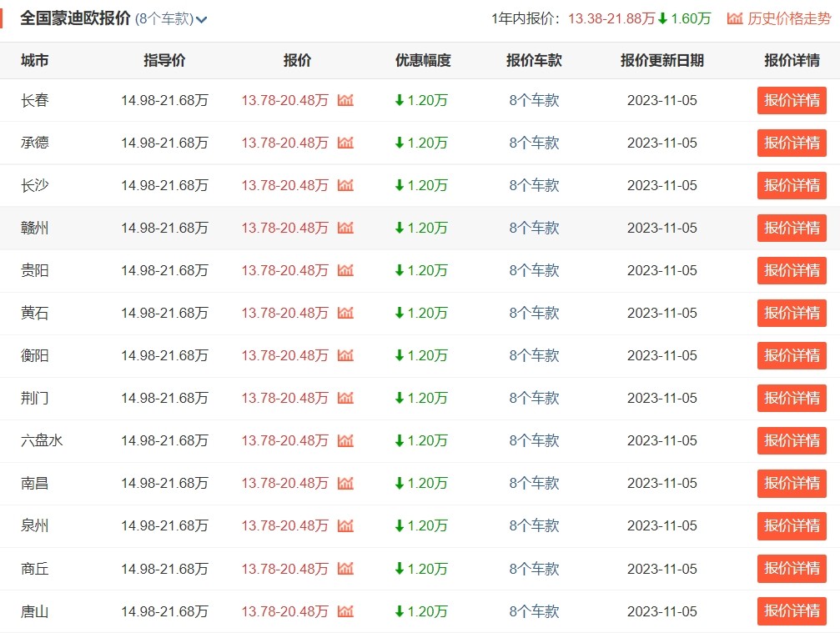Viewport: 840px width, 633px height.
Task: Click the price trend chart icon for 黄石
Action: click(345, 313)
